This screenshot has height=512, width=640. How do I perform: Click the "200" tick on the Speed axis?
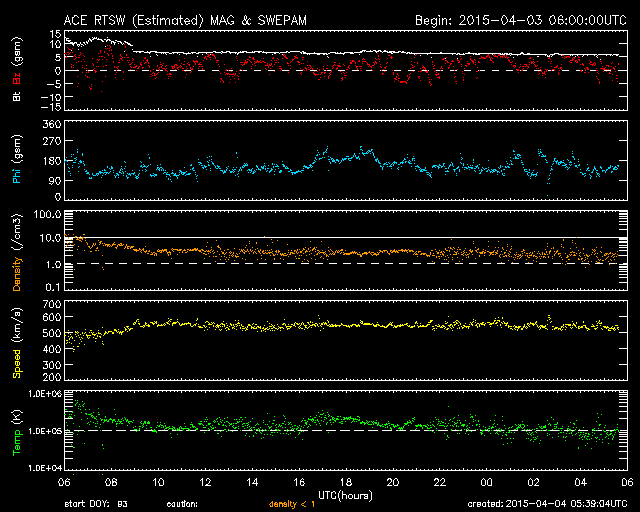click(x=52, y=377)
